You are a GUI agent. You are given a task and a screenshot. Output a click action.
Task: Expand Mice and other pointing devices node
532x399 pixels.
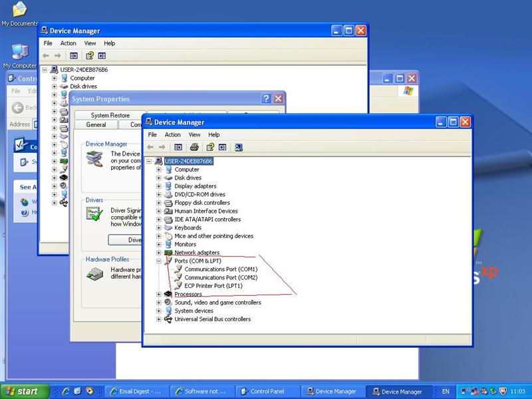(x=158, y=236)
